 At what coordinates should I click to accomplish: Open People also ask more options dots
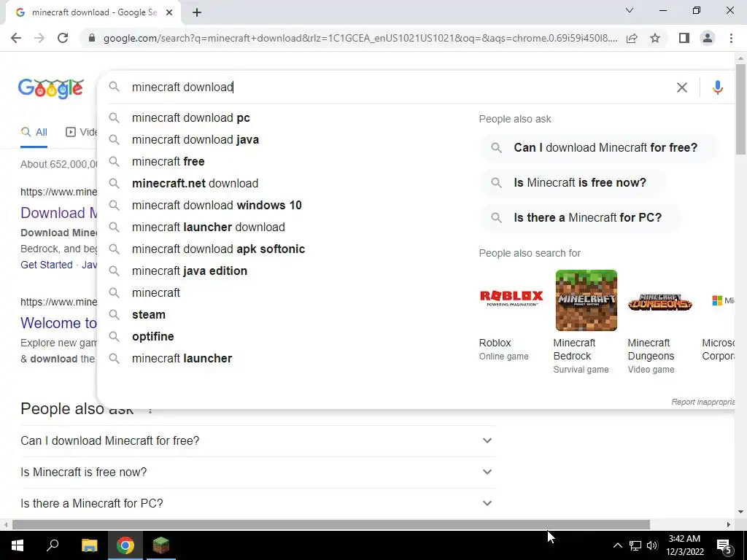[150, 410]
